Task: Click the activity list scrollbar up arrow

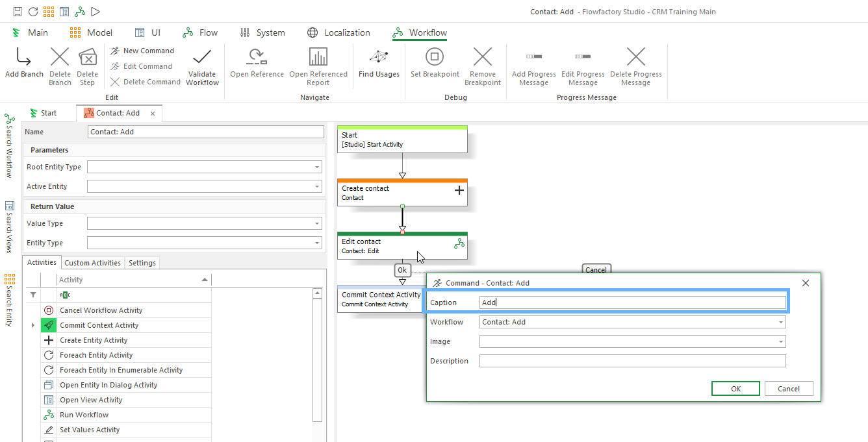Action: click(317, 293)
